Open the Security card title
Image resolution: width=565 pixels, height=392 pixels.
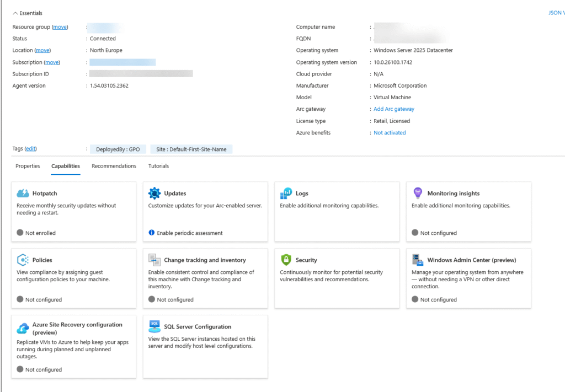click(x=306, y=260)
